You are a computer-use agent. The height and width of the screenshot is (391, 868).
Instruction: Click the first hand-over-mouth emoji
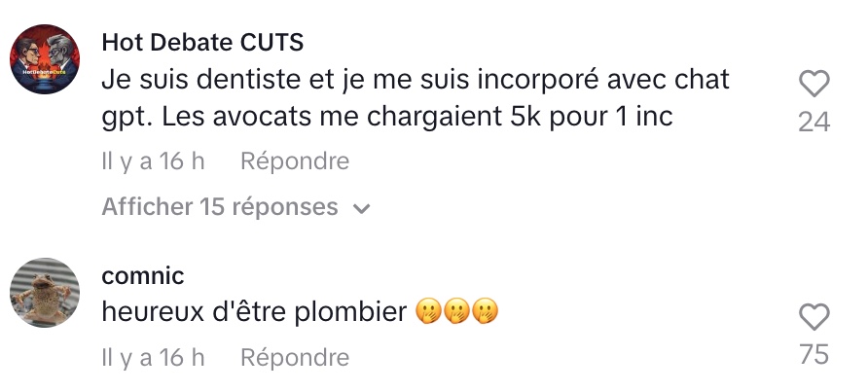427,311
